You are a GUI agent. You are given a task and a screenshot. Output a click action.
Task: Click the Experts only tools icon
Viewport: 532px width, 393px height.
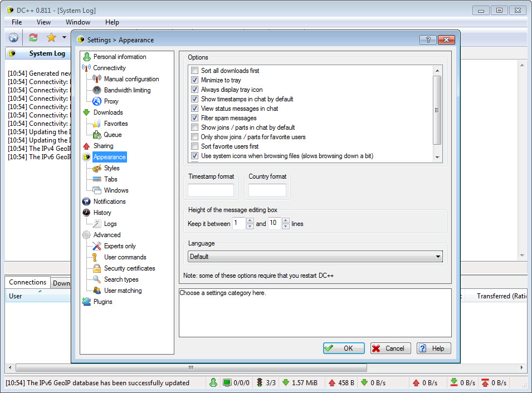click(x=97, y=246)
